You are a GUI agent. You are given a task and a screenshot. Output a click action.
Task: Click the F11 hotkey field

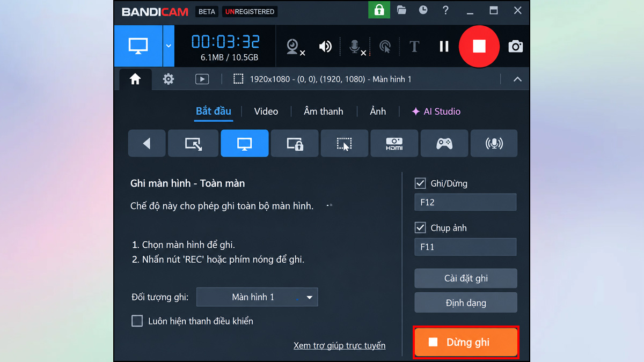465,247
